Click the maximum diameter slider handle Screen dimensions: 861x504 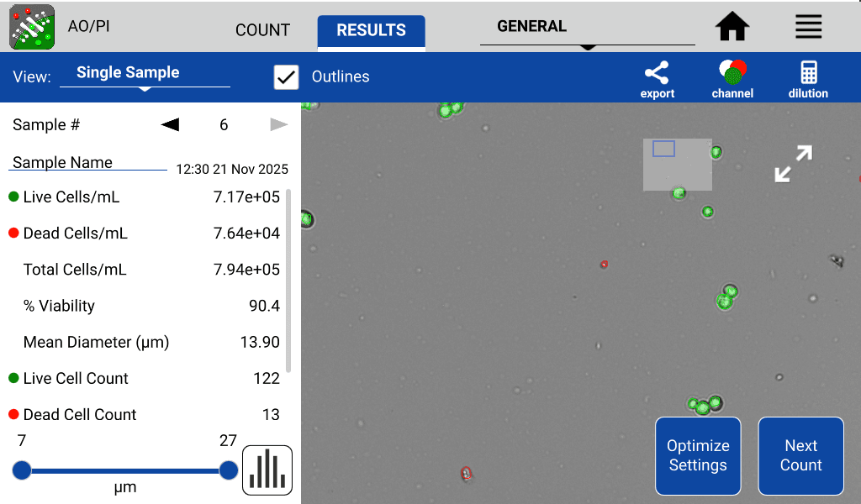pyautogui.click(x=228, y=470)
